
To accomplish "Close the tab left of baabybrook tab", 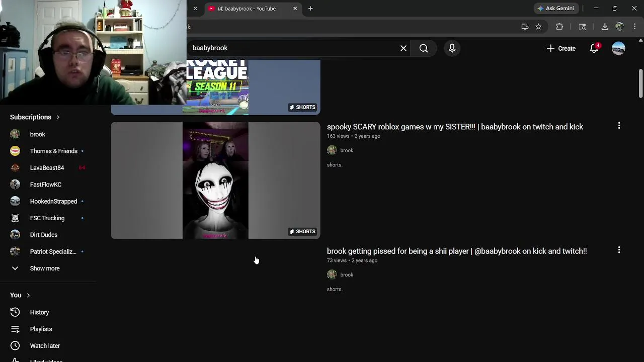I will [x=195, y=9].
